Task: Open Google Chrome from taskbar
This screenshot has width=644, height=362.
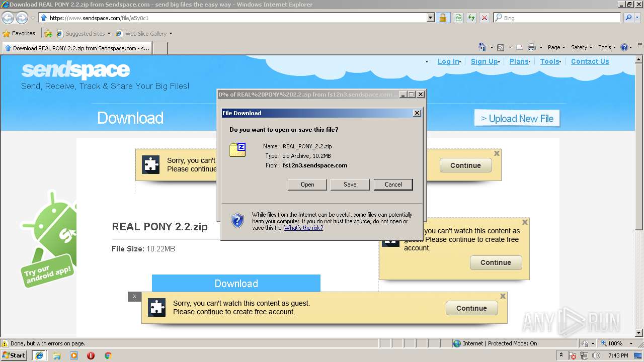Action: click(108, 355)
